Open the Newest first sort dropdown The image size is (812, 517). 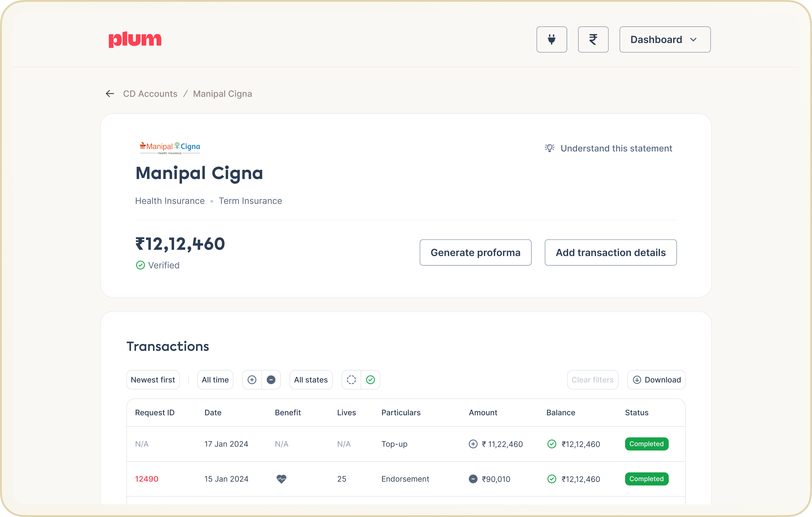153,380
